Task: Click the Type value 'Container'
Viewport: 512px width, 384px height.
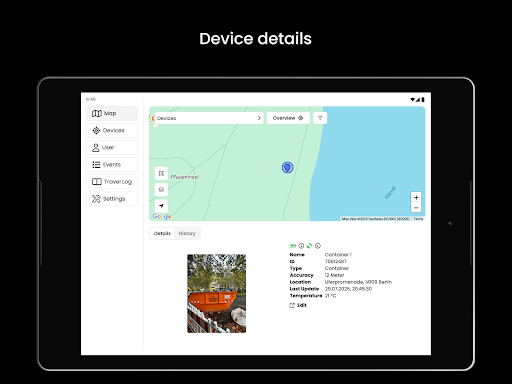Action: point(337,268)
